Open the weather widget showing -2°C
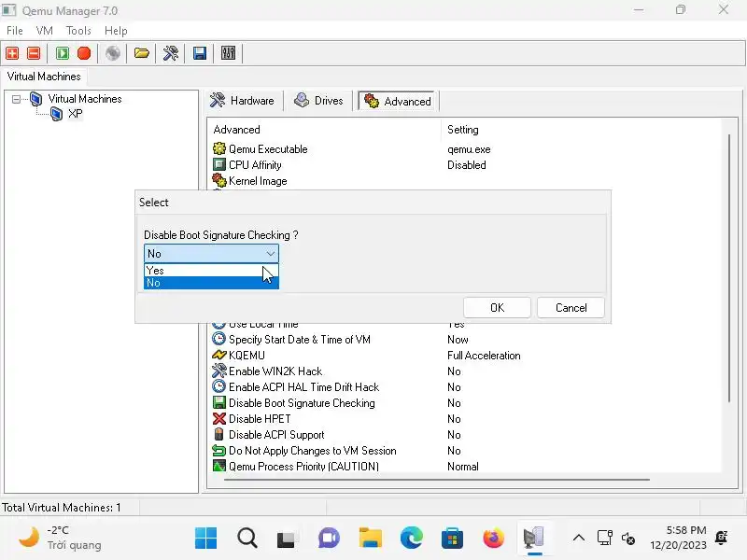The image size is (747, 560). (x=60, y=538)
